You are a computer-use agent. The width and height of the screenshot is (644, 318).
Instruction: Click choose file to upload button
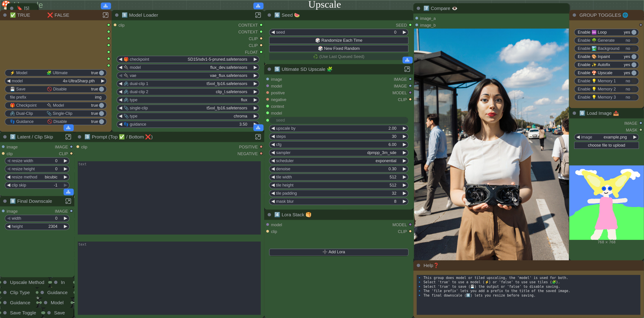[x=606, y=145]
